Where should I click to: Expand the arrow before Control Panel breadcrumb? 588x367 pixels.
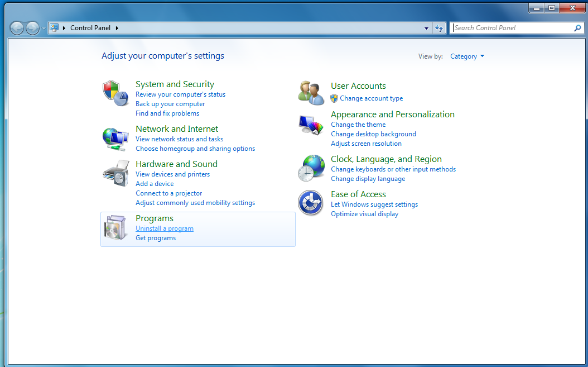[x=64, y=28]
